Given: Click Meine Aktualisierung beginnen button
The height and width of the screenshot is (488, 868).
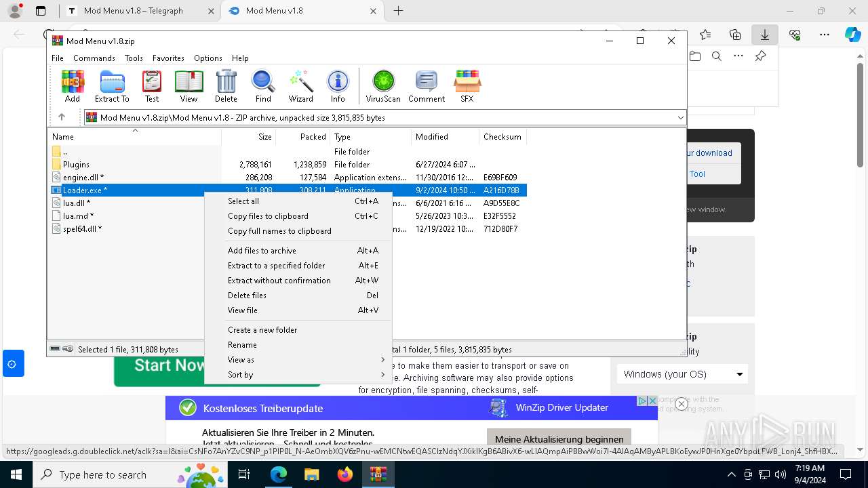Looking at the screenshot, I should tap(559, 439).
